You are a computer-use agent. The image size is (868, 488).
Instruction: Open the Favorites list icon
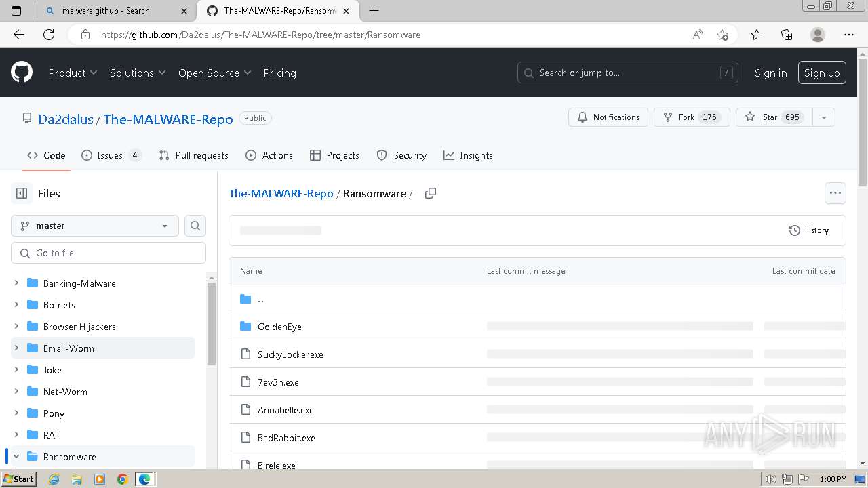pos(757,35)
